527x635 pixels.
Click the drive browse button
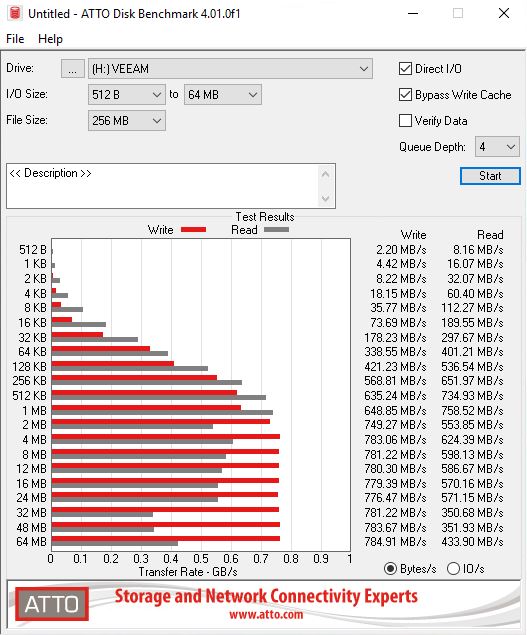coord(73,68)
